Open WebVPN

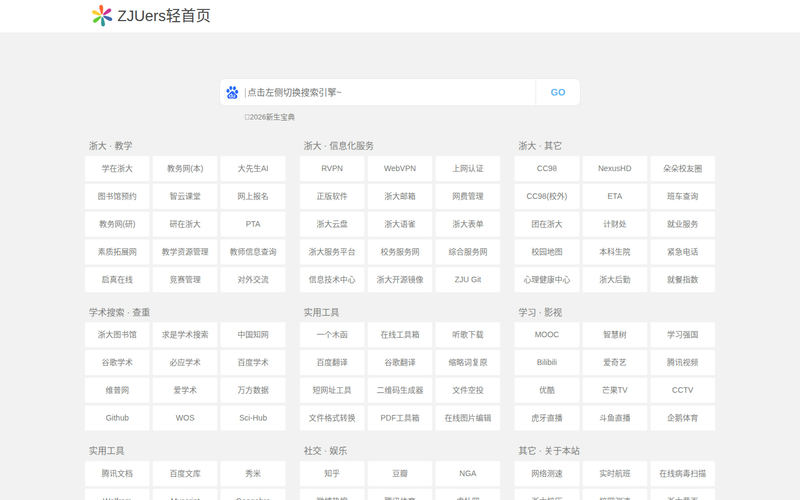tap(400, 168)
